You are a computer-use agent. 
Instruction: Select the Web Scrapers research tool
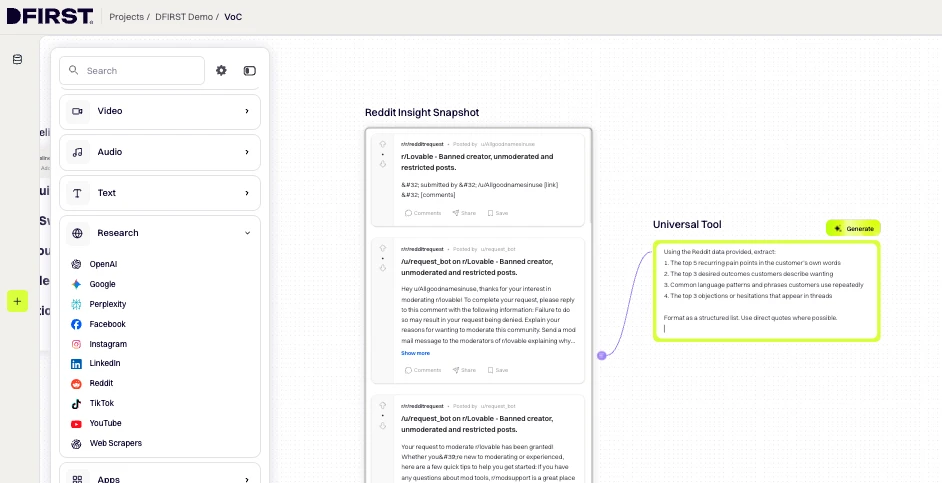[x=106, y=443]
